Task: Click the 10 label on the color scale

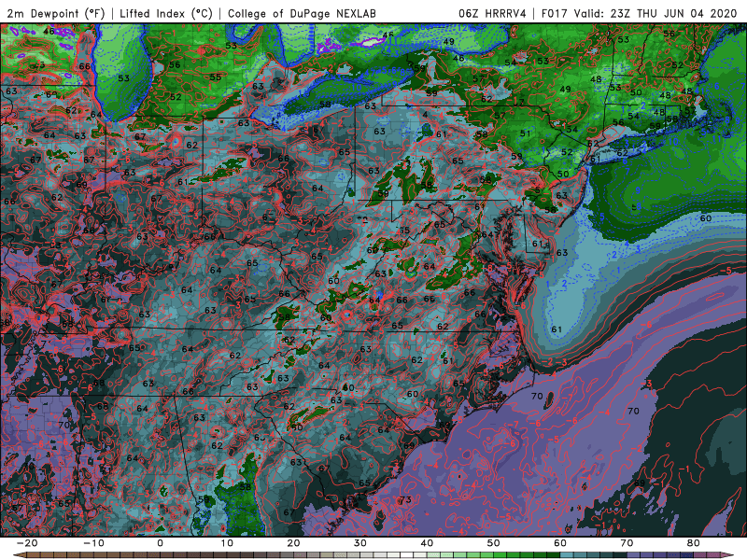Action: point(227,543)
